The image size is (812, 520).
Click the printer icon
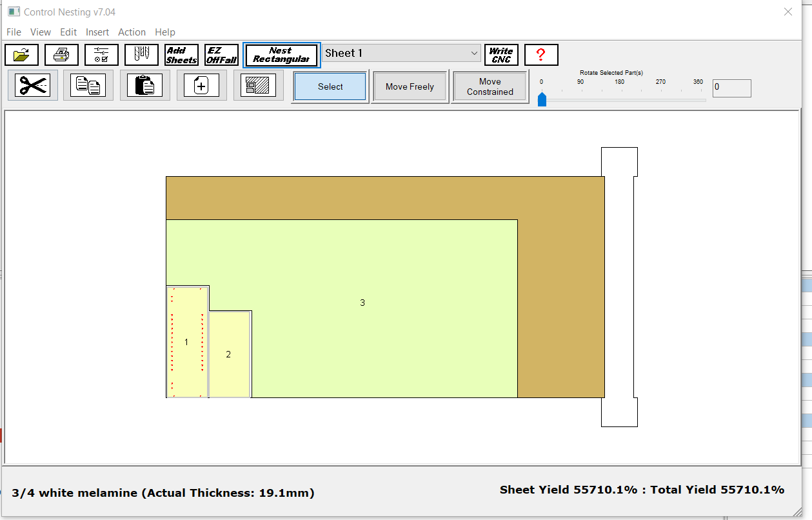(x=62, y=55)
